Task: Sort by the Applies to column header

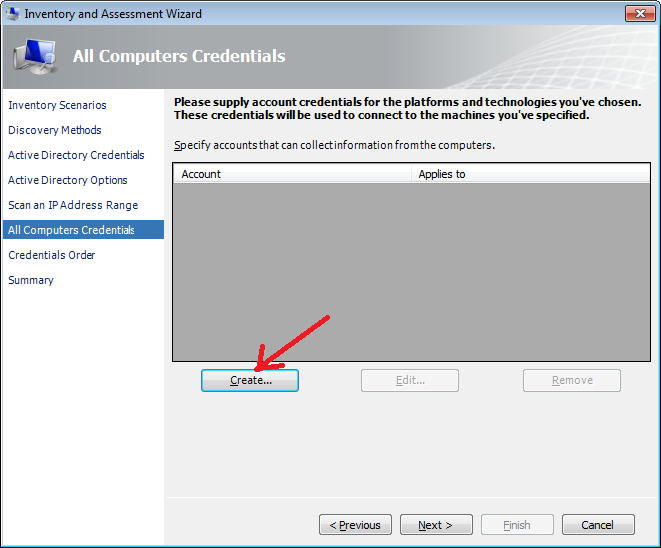Action: click(530, 174)
